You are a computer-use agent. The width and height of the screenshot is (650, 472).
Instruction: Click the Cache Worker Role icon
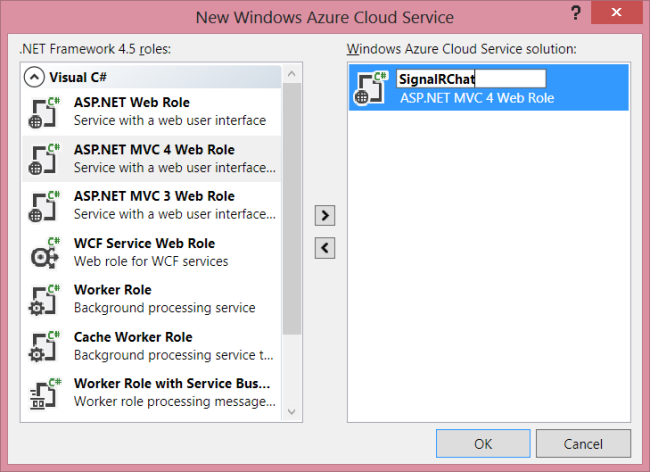coord(44,346)
